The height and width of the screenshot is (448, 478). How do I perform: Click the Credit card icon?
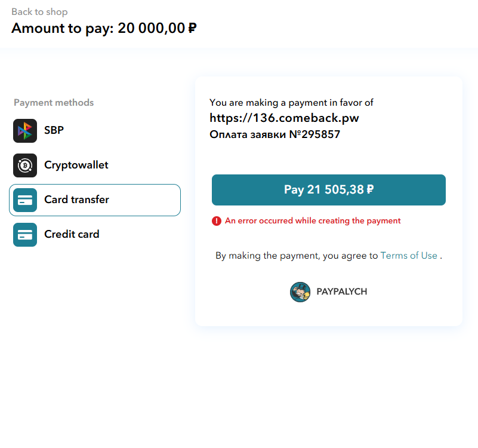point(25,235)
